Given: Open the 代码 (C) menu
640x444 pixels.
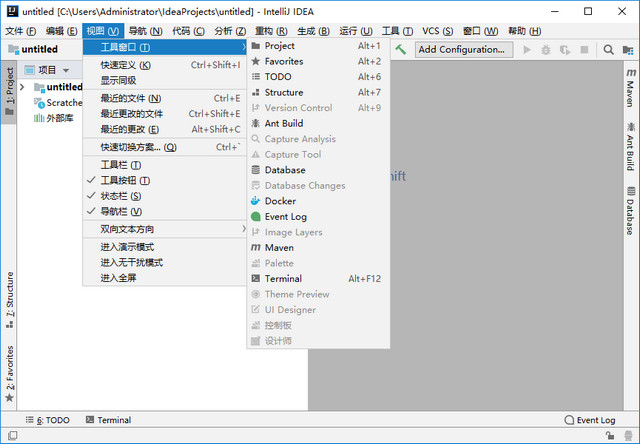Looking at the screenshot, I should 188,31.
